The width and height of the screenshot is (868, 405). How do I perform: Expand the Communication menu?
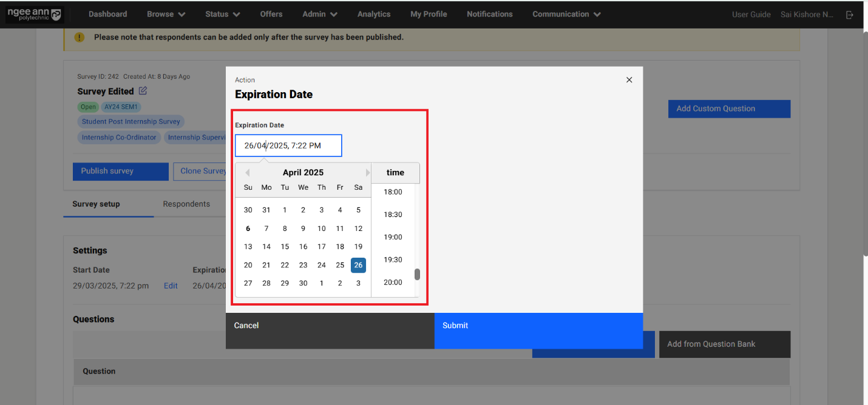pyautogui.click(x=566, y=14)
